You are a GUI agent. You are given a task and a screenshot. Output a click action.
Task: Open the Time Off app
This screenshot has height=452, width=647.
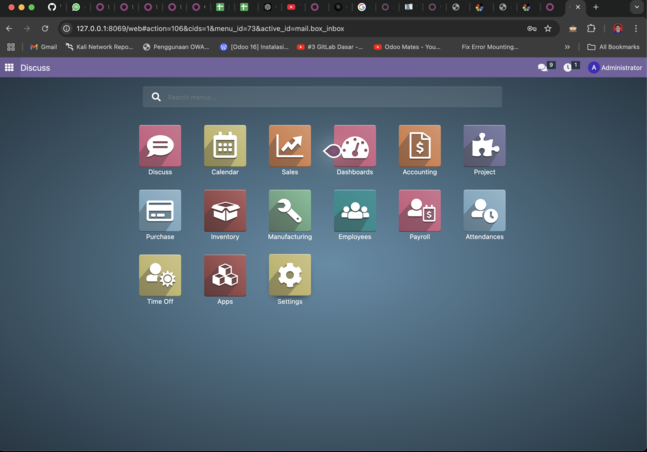[x=160, y=275]
